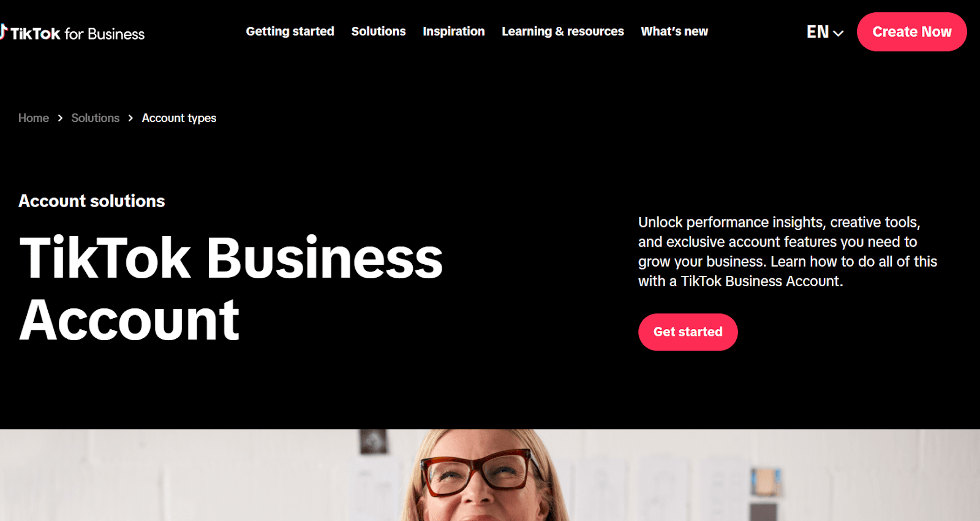Click the TikTok Business Account heading
980x521 pixels.
pos(231,288)
